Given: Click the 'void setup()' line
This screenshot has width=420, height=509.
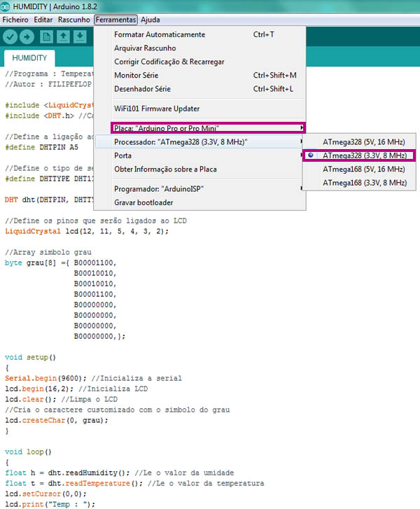Looking at the screenshot, I should pos(31,357).
